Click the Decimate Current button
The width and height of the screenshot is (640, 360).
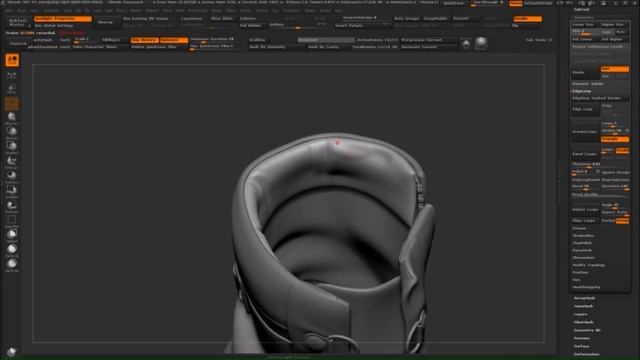click(429, 47)
